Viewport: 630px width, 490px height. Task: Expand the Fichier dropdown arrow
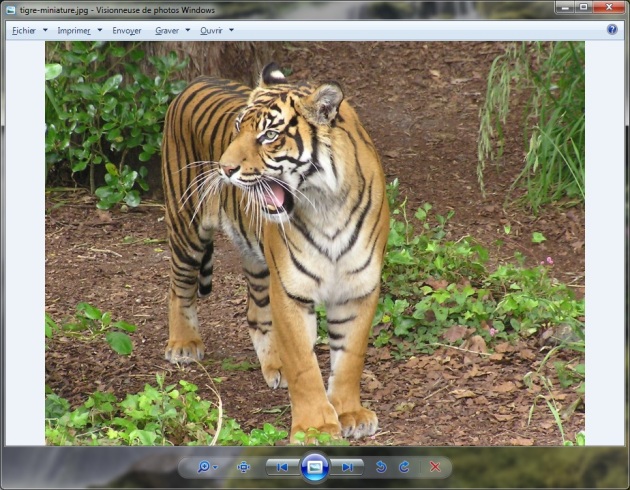[x=45, y=30]
